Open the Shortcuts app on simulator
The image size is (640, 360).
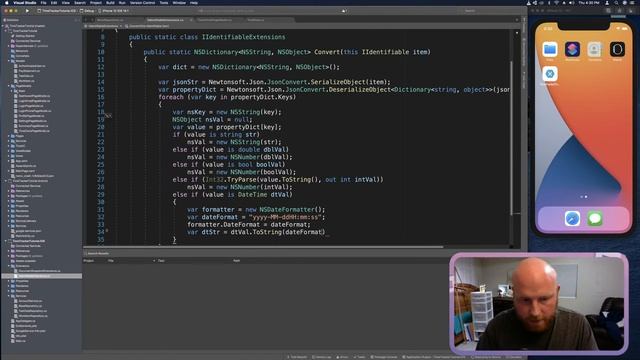[572, 49]
